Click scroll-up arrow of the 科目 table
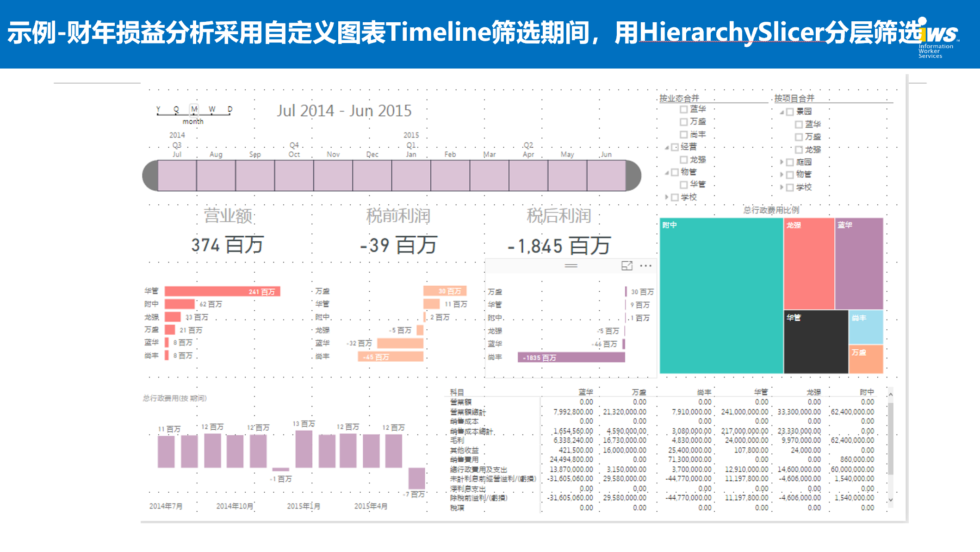This screenshot has height=552, width=980. pos(890,394)
